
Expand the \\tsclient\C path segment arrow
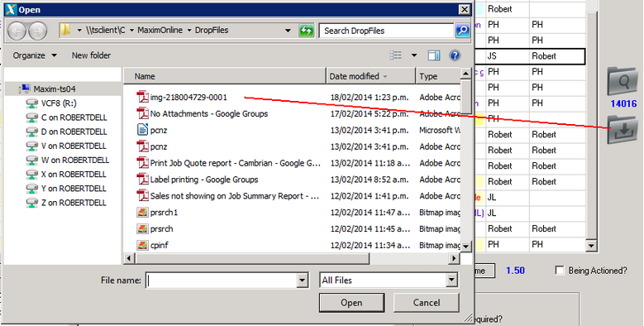click(x=131, y=31)
